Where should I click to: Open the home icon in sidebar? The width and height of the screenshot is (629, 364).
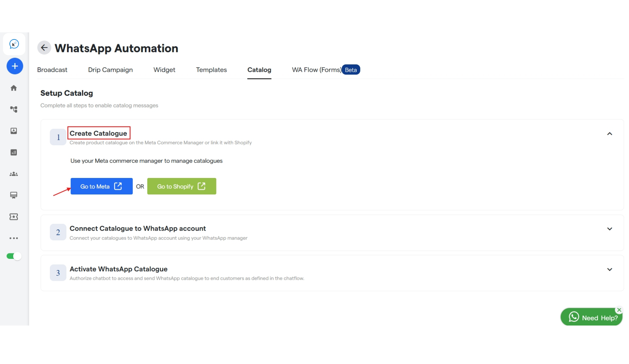point(14,88)
